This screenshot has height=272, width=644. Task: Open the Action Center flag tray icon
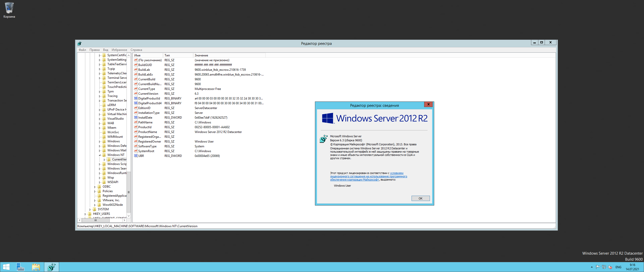[x=598, y=267]
